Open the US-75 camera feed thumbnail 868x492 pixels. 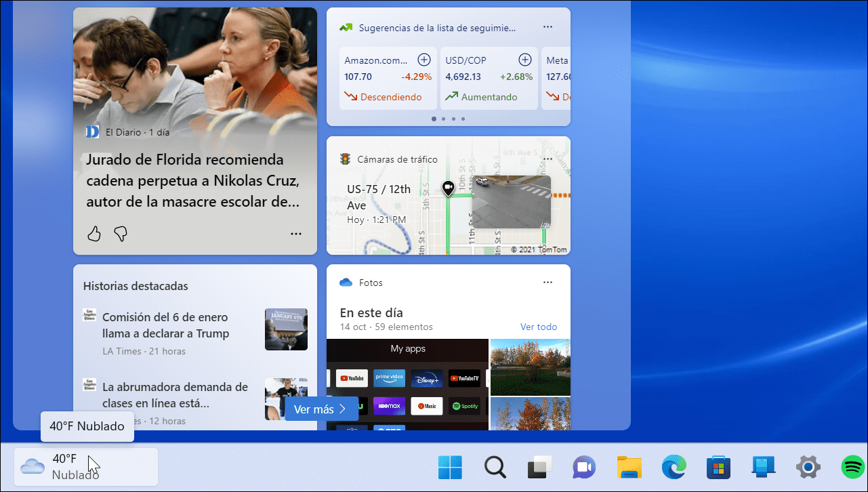coord(512,201)
